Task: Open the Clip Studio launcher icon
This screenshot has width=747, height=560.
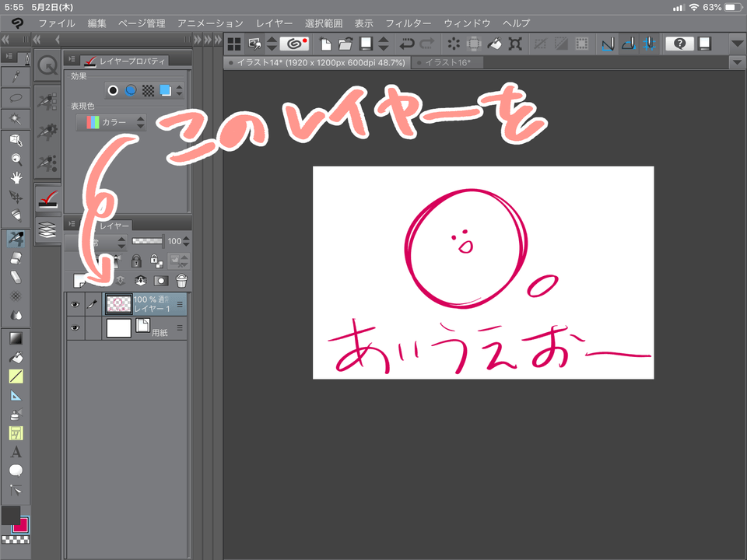Action: [x=295, y=44]
